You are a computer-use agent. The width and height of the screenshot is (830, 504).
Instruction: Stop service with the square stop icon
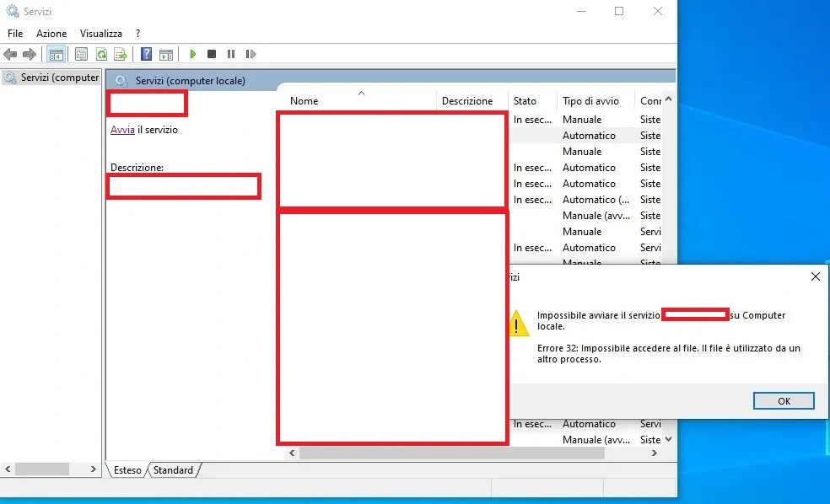click(212, 55)
